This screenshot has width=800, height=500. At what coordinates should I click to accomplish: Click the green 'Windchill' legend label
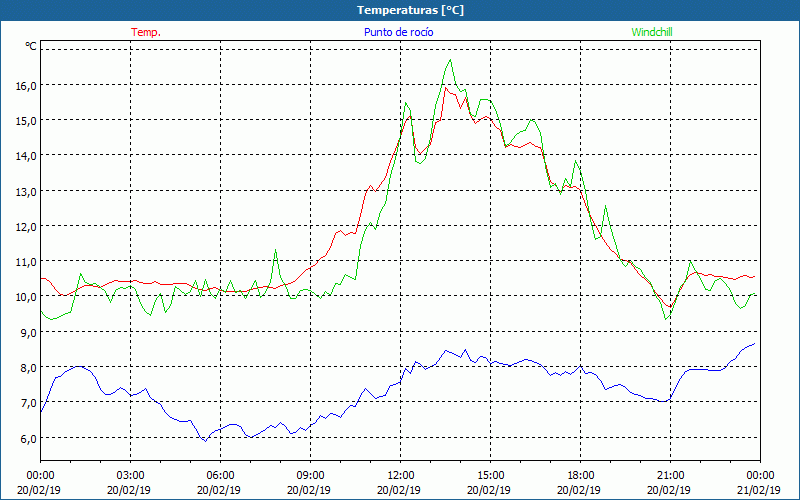pos(652,32)
